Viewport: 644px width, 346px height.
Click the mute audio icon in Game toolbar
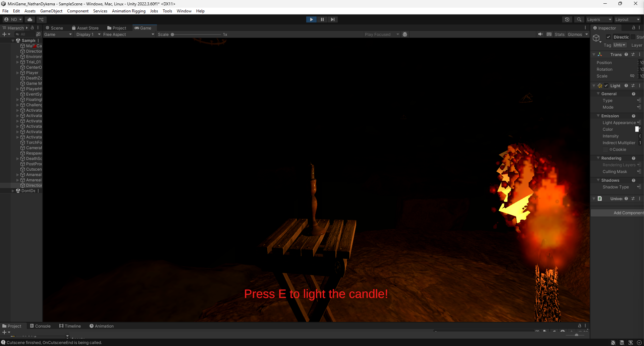[540, 34]
